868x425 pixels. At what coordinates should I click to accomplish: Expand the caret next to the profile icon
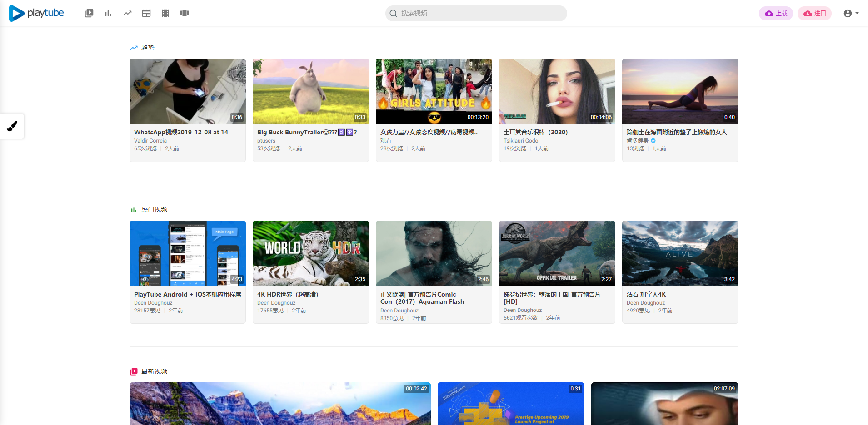(858, 13)
